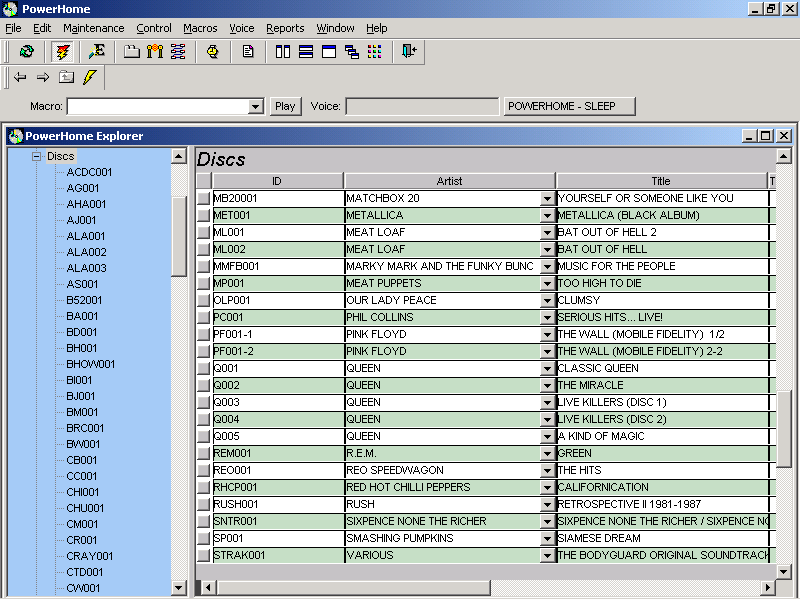Select CRAY001 in the Discs tree

[x=89, y=556]
